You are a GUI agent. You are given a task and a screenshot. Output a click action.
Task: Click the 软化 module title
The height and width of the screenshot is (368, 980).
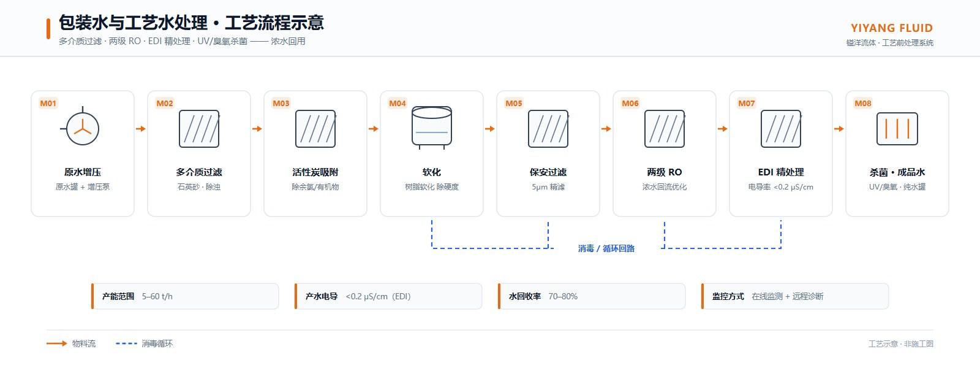[432, 172]
